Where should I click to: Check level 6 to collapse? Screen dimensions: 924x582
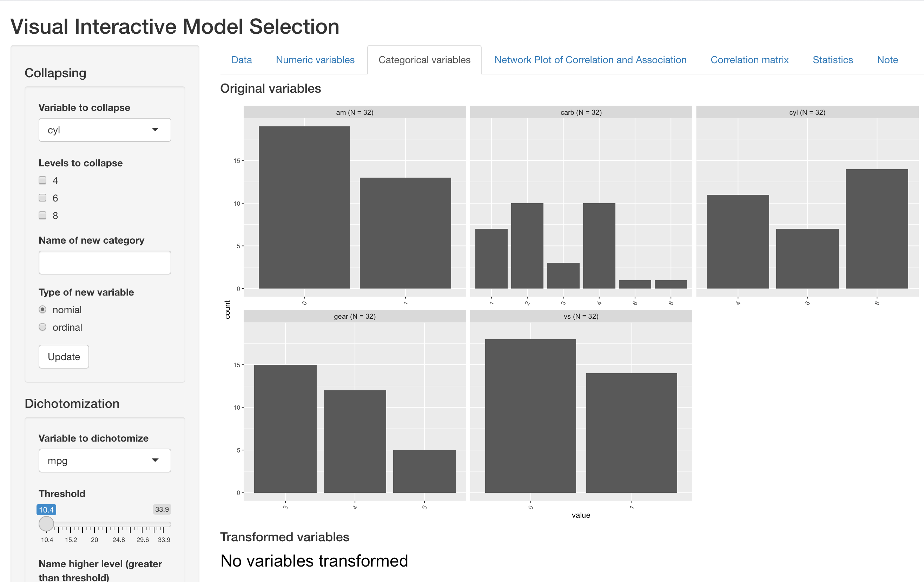[x=42, y=198]
